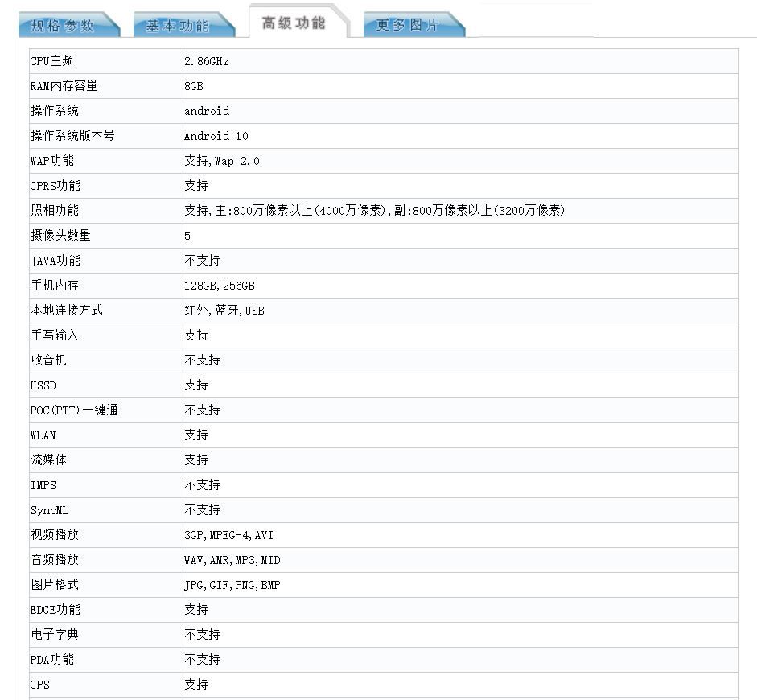The height and width of the screenshot is (700, 757).
Task: Click 支持 in the GPRS功能 row
Action: (x=196, y=186)
